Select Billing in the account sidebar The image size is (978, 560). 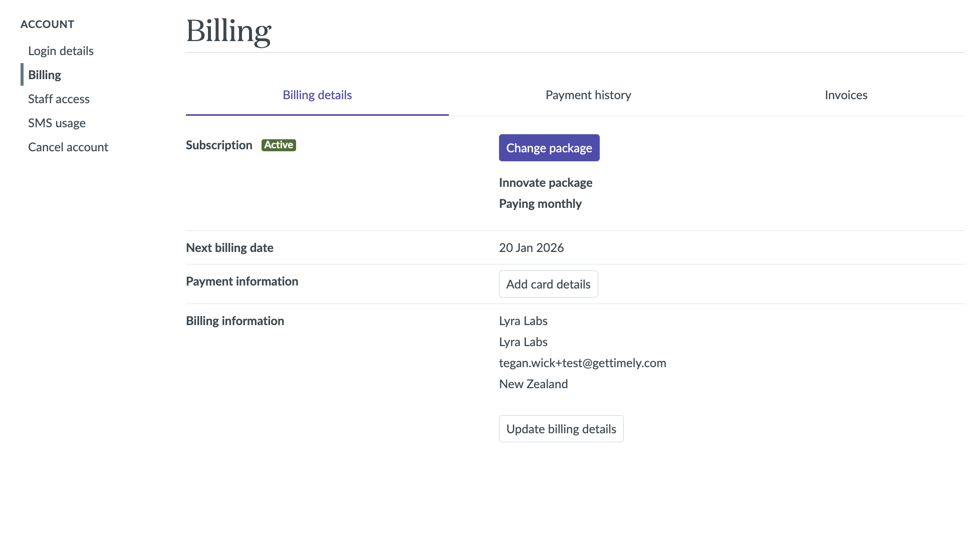click(x=45, y=75)
